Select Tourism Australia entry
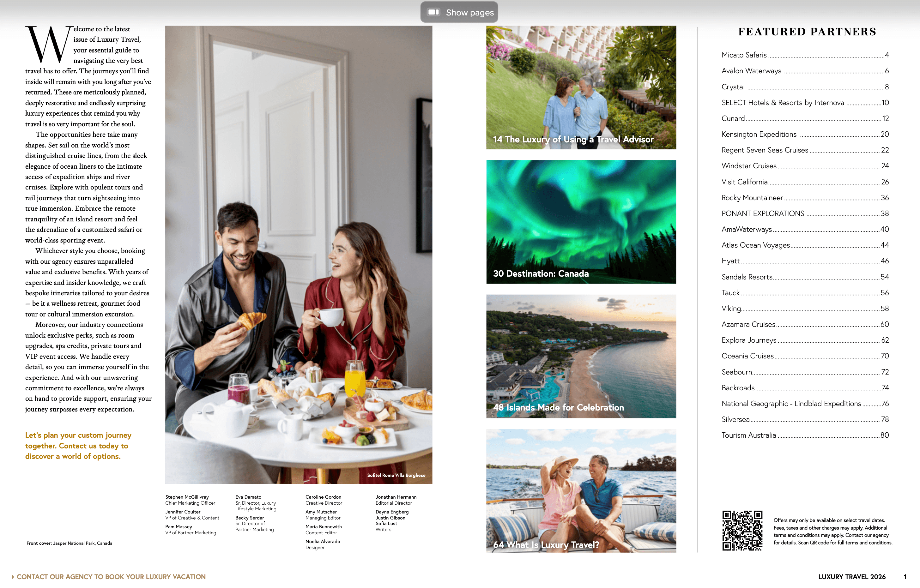920x588 pixels. (805, 435)
